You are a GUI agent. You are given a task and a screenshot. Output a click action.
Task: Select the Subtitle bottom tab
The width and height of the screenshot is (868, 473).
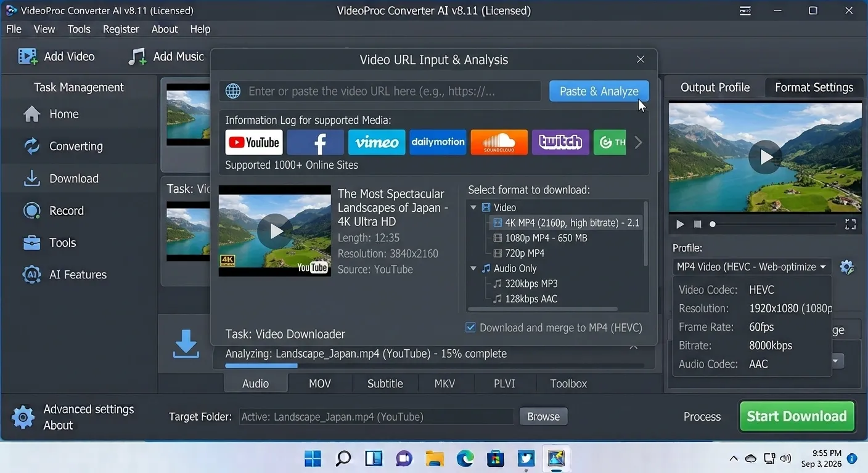click(x=385, y=383)
